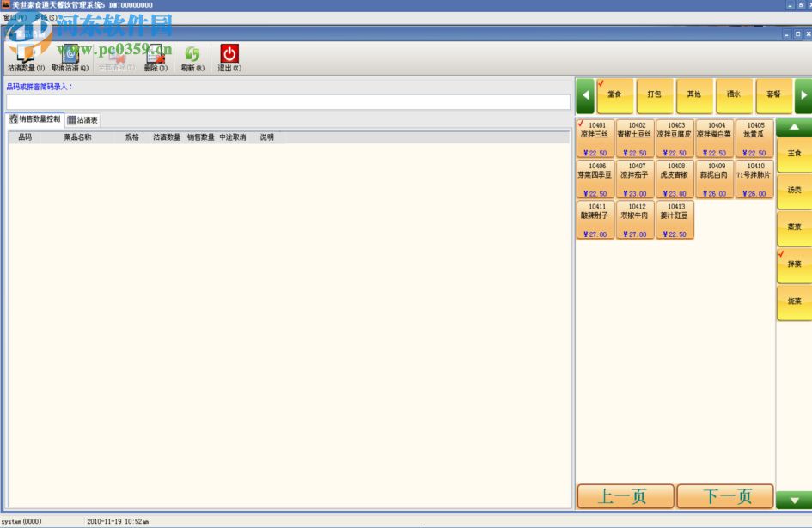Pick dish 10407 凉拌茄子

click(x=635, y=179)
